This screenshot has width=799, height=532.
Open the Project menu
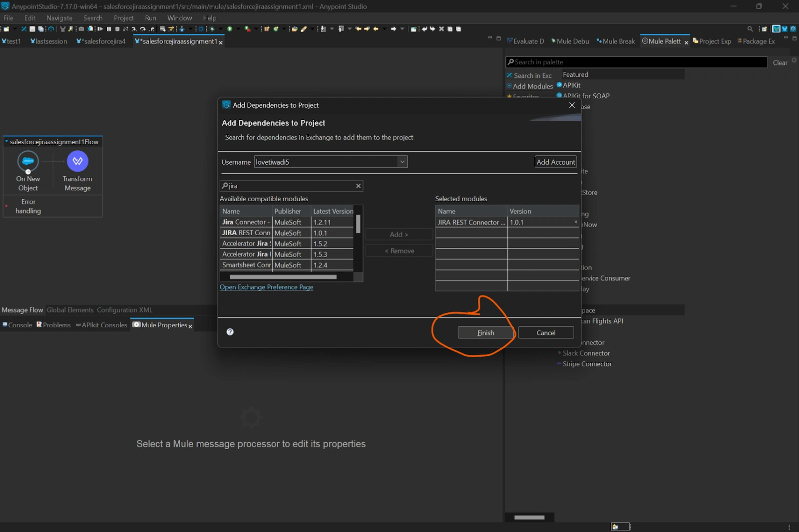click(123, 18)
